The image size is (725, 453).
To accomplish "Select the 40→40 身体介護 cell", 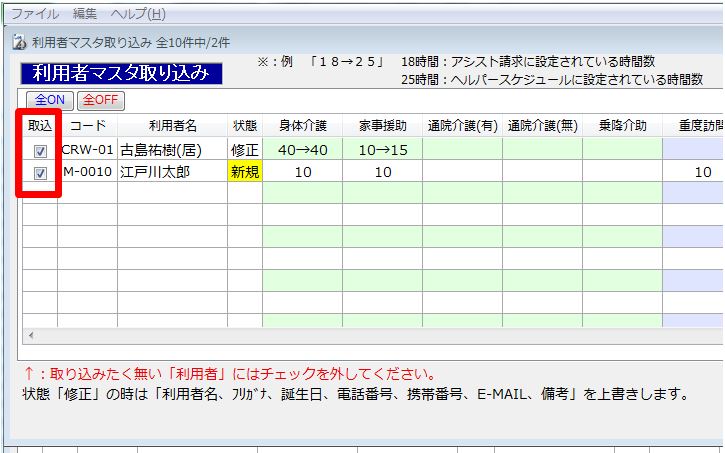I will tap(302, 150).
